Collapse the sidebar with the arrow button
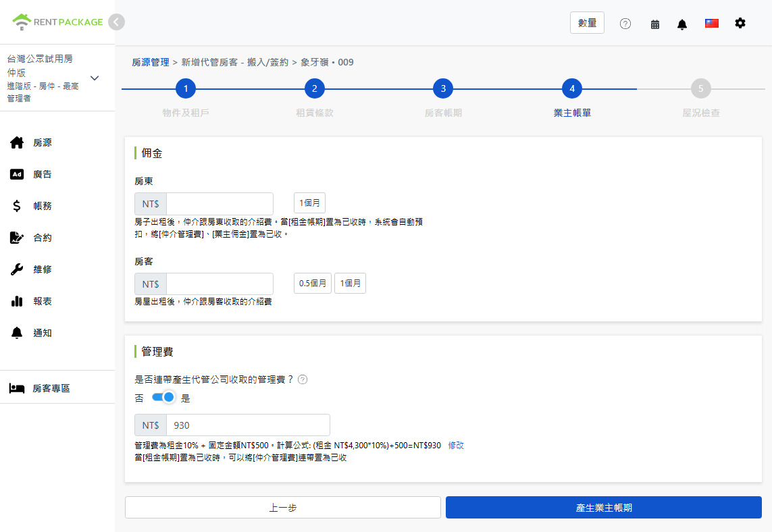 (117, 22)
